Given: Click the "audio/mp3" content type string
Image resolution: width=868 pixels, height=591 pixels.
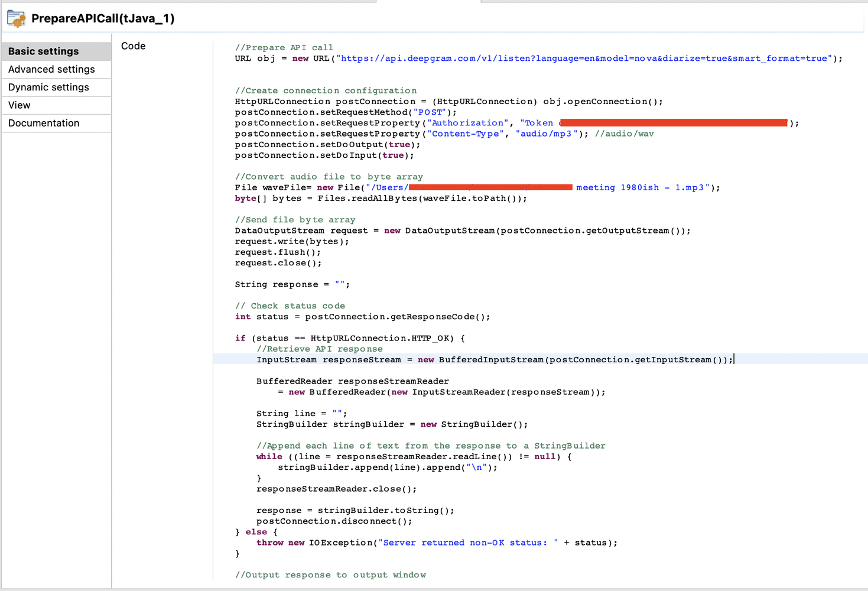Looking at the screenshot, I should click(x=546, y=134).
